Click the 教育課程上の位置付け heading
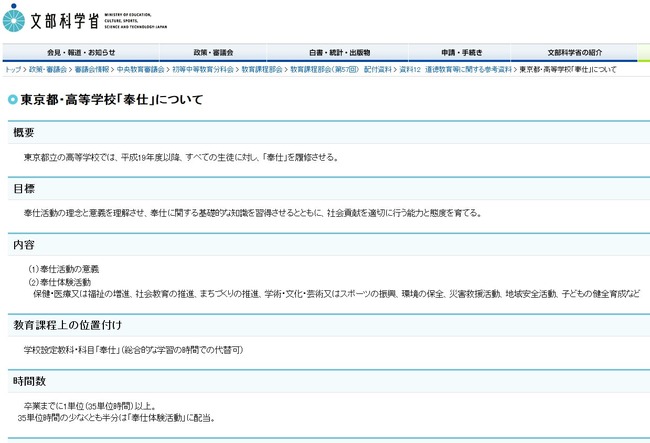This screenshot has height=443, width=650. 68,325
